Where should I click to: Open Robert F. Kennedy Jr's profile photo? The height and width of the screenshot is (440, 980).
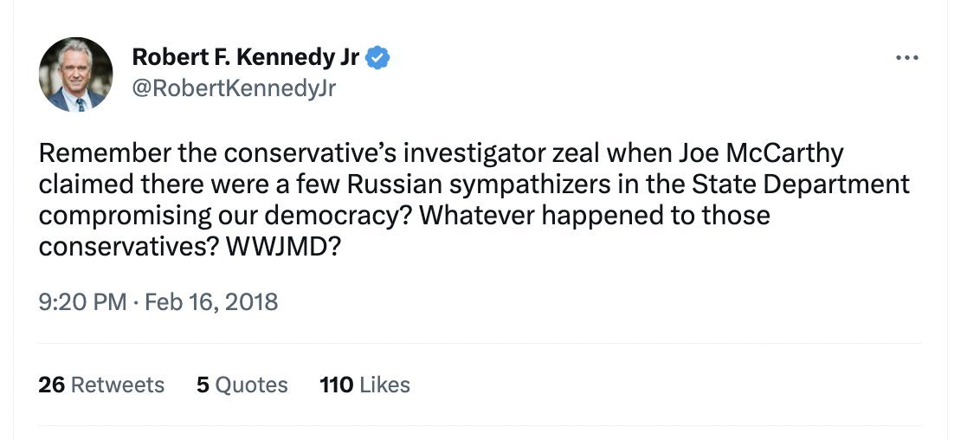76,74
